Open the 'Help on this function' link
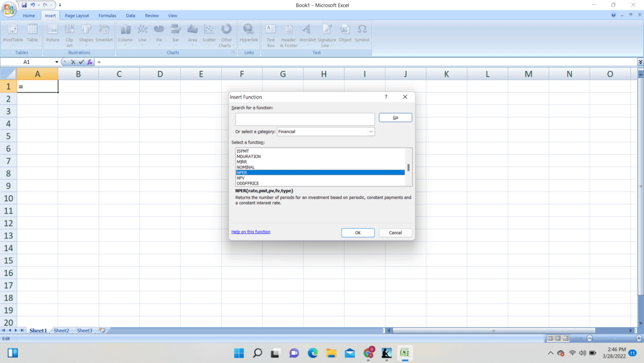Image resolution: width=644 pixels, height=363 pixels. (x=250, y=232)
